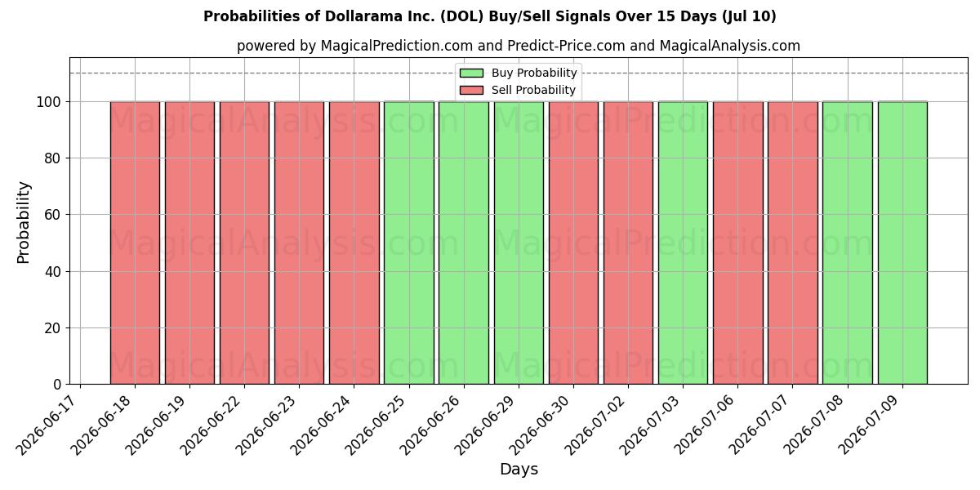Click the red Sell Probability legend swatch

point(471,90)
